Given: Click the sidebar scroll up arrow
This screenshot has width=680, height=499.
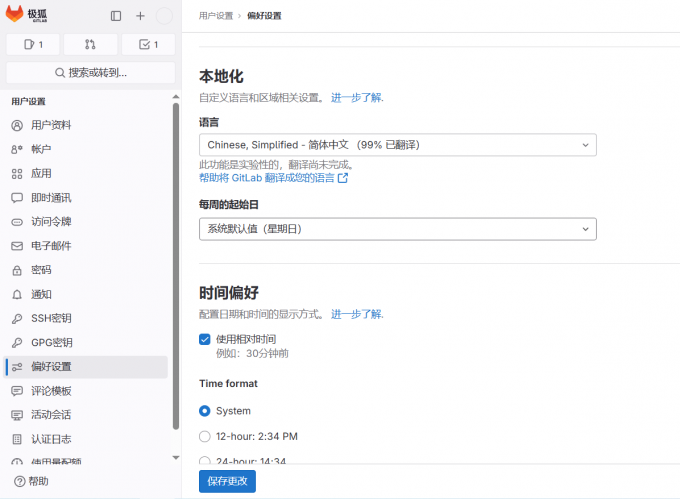Looking at the screenshot, I should [176, 97].
